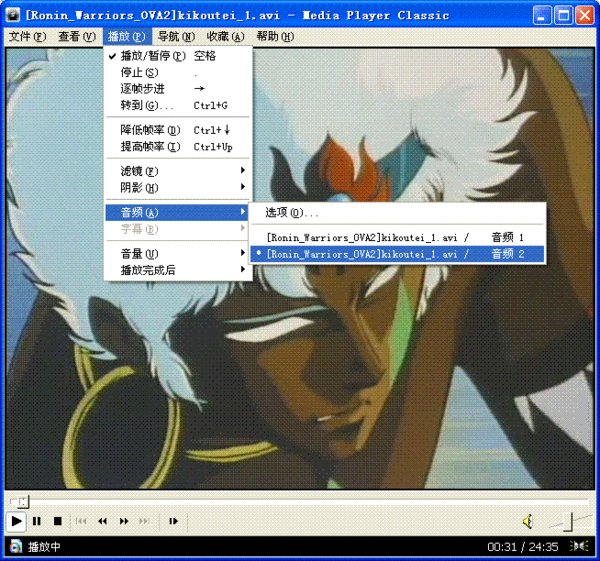Click the stereo indicator in status bar
The height and width of the screenshot is (561, 600).
click(579, 546)
